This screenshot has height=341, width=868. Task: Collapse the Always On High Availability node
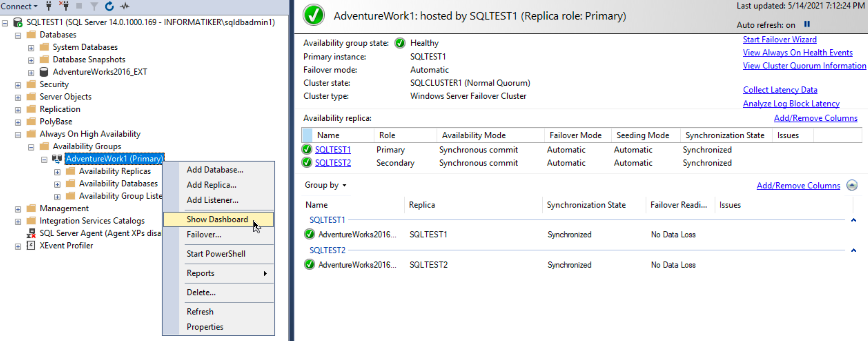coord(18,135)
